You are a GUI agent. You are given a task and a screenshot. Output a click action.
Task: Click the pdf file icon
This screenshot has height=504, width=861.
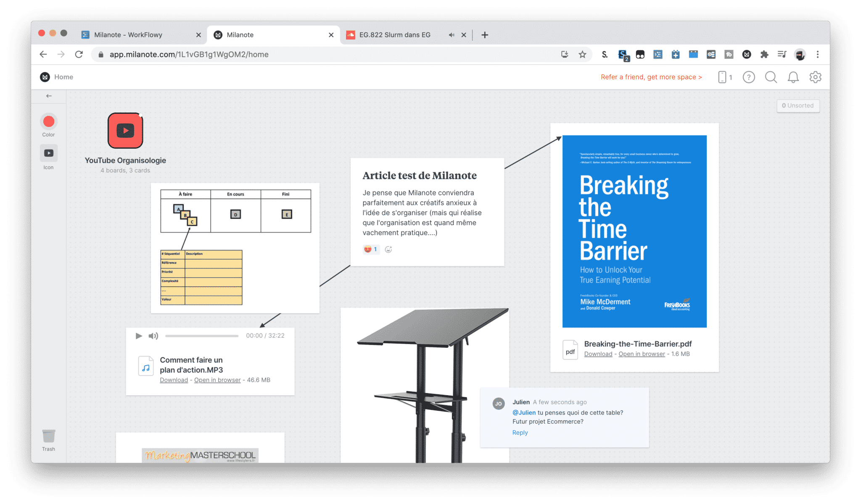570,349
